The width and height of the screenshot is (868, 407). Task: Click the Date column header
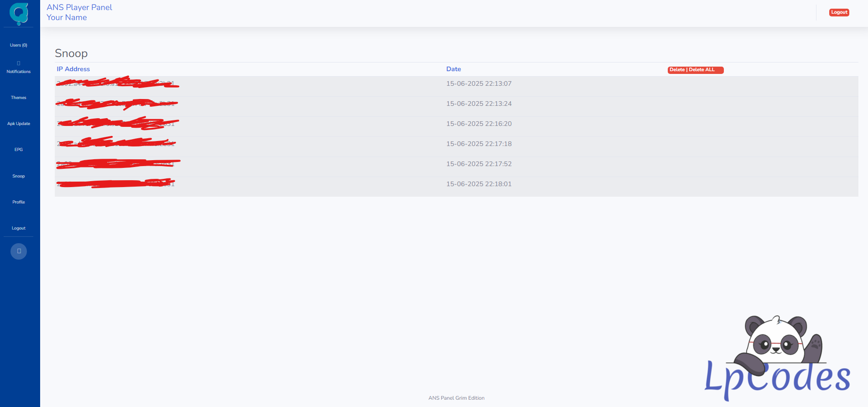point(453,69)
